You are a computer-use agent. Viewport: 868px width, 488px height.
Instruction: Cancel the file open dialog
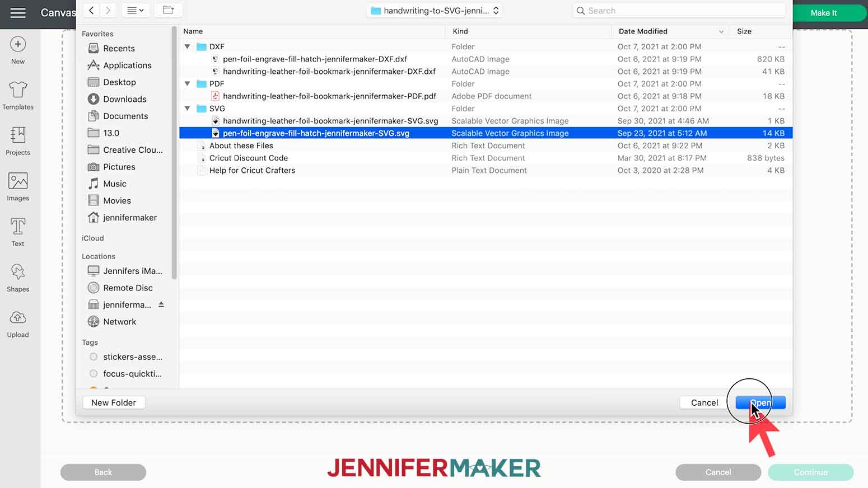tap(704, 402)
